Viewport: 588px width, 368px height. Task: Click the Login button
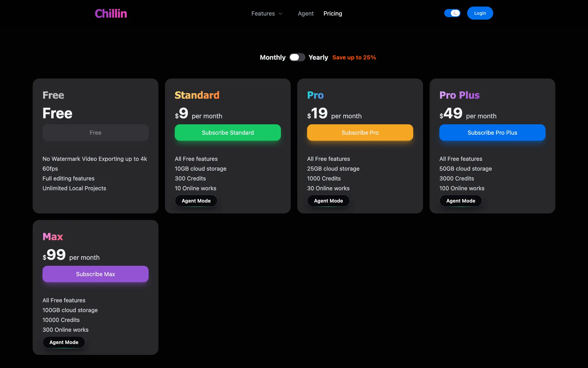[x=480, y=13]
